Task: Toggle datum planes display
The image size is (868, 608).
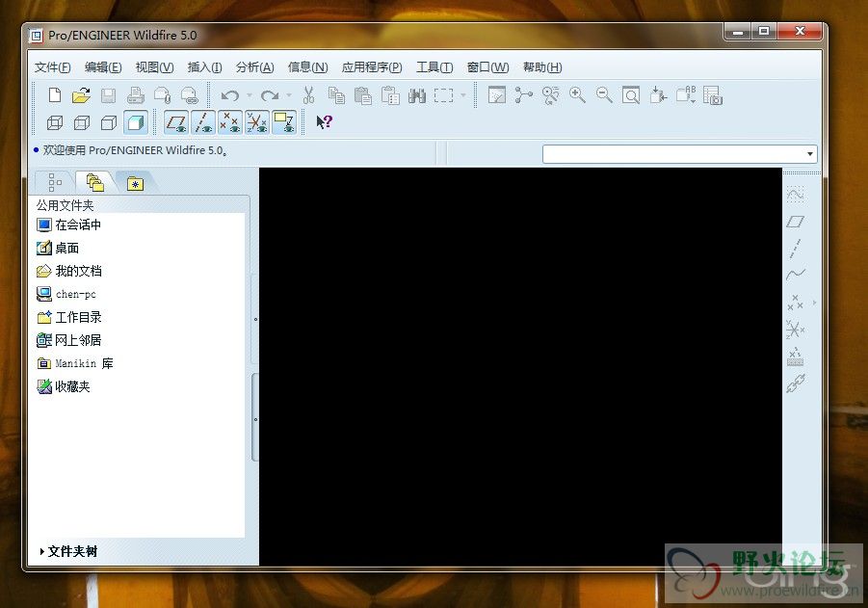Action: pos(176,122)
